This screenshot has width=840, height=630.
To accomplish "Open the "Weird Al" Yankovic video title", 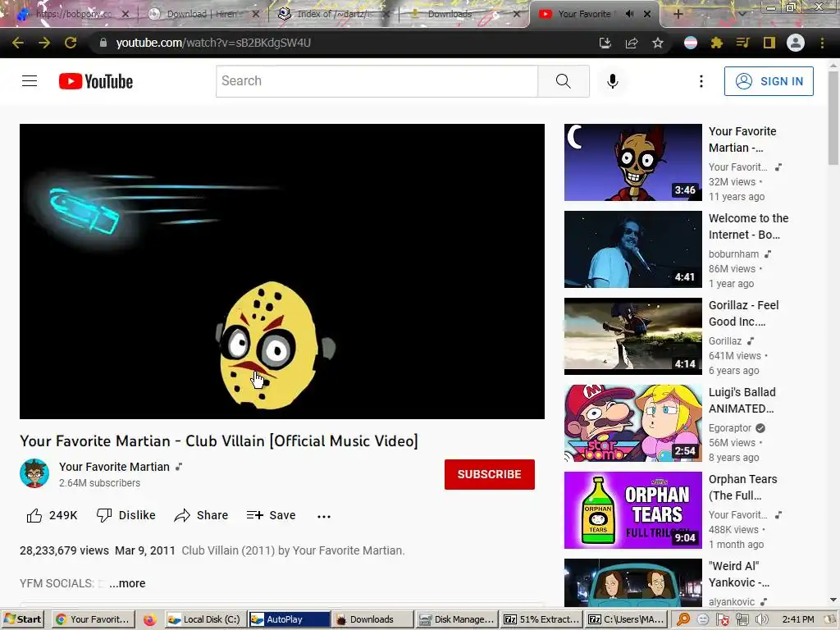I will click(x=739, y=574).
